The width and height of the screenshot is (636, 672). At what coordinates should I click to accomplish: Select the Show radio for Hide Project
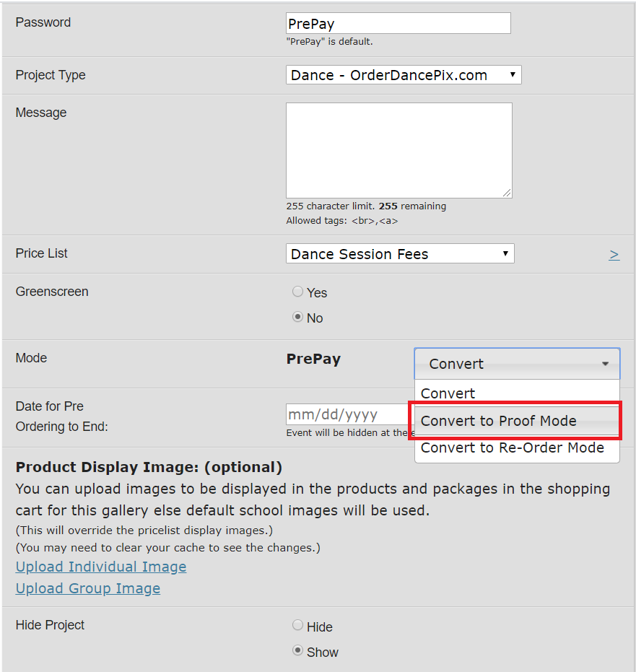pos(298,651)
